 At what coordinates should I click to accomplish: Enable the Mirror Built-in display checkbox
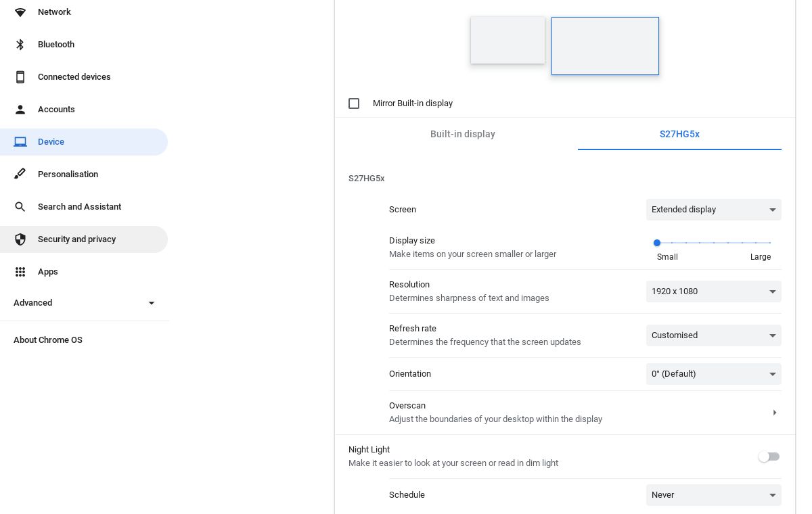point(354,103)
